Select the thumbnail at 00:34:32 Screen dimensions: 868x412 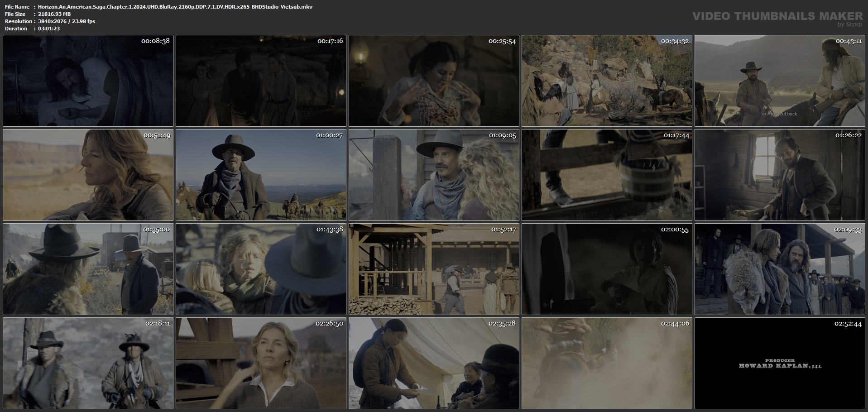(x=607, y=81)
